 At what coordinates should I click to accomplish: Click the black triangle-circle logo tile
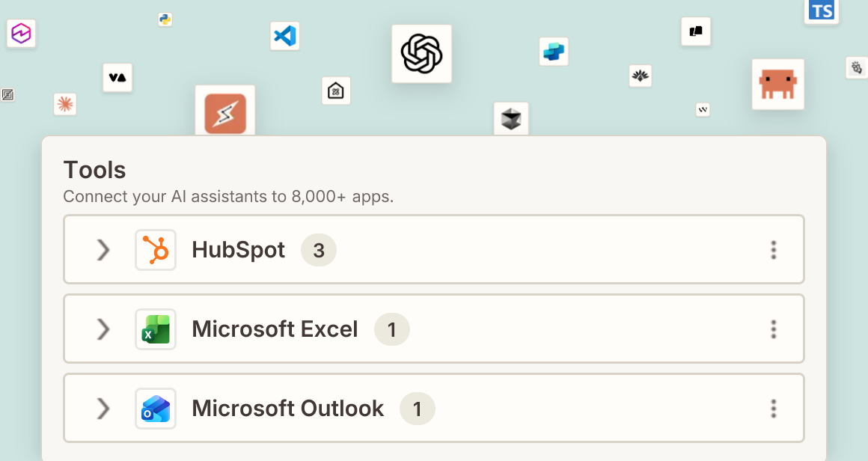point(117,78)
